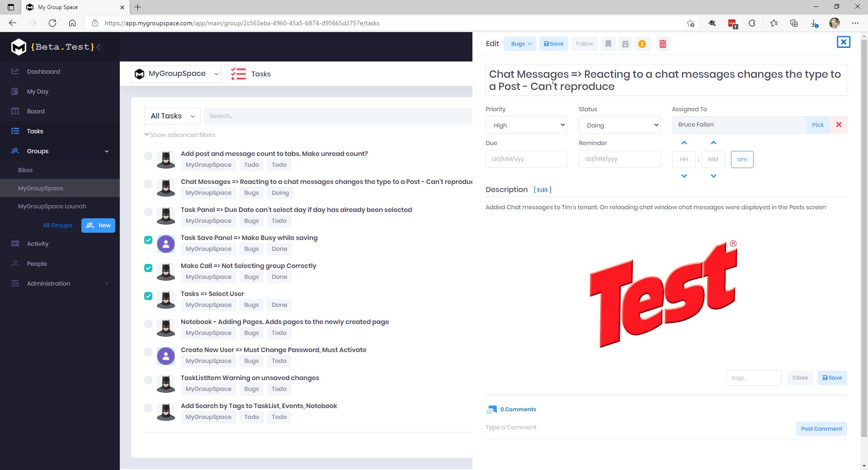Collapse the Groups section in sidebar

(x=60, y=151)
